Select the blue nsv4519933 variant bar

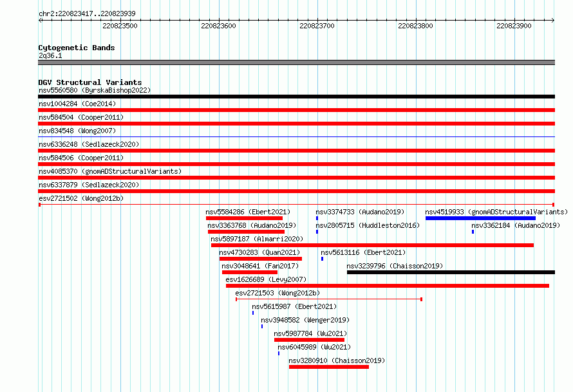[480, 218]
